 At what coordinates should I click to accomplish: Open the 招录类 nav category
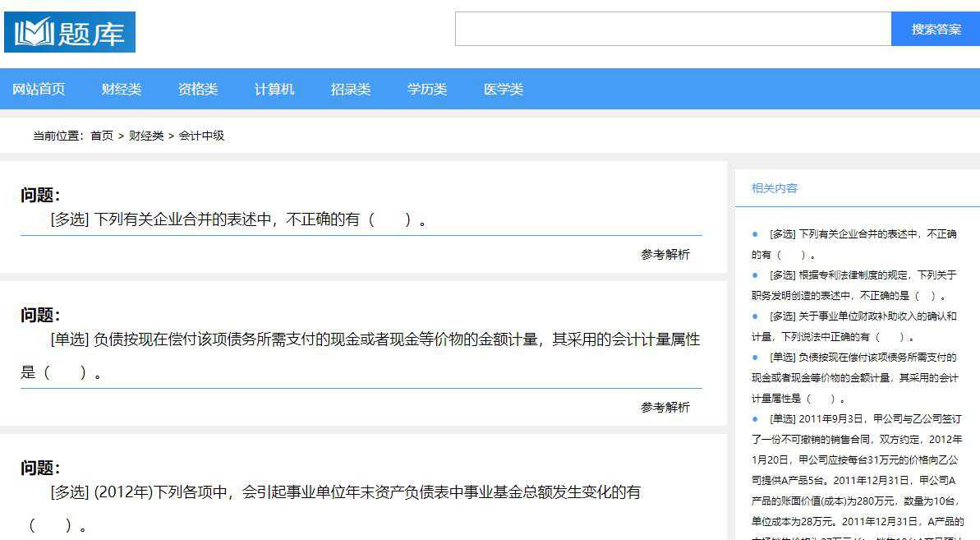coord(351,89)
